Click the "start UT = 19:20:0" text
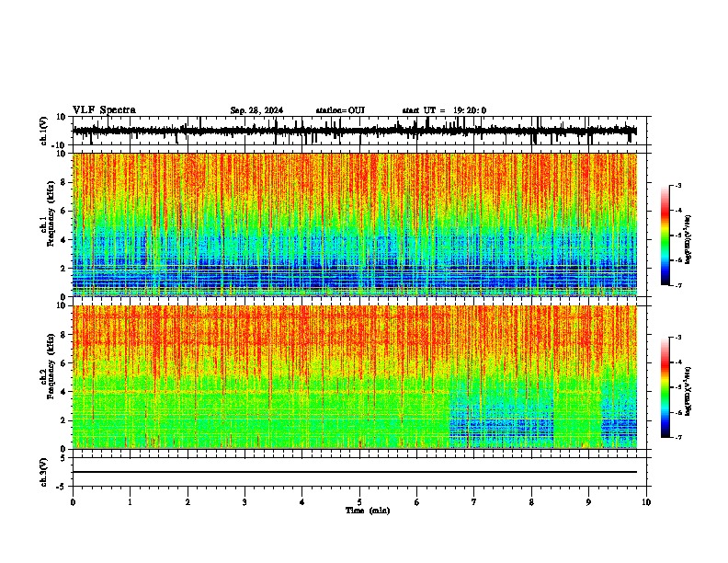This screenshot has height=563, width=728. point(444,110)
